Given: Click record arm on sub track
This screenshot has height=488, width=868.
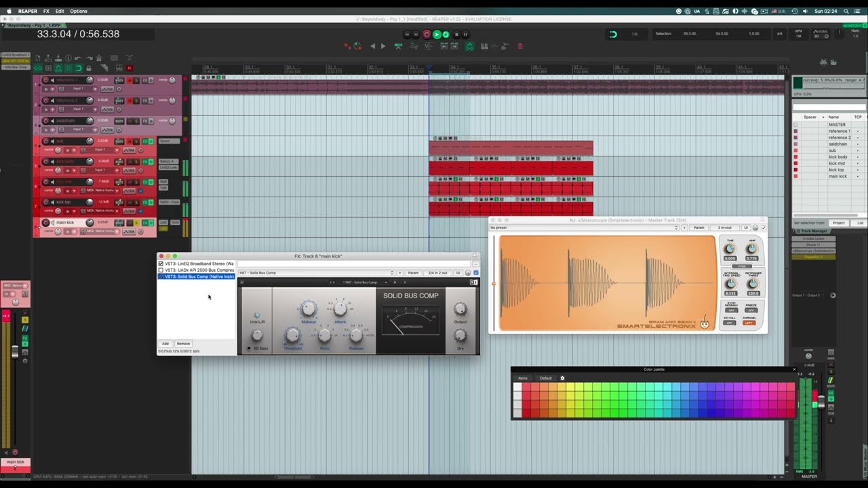Looking at the screenshot, I should point(45,141).
